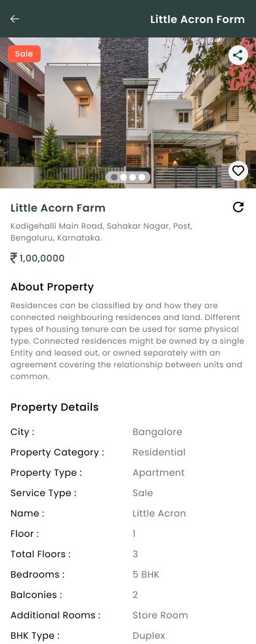
Task: Click the refresh icon beside property name
Action: (x=238, y=207)
